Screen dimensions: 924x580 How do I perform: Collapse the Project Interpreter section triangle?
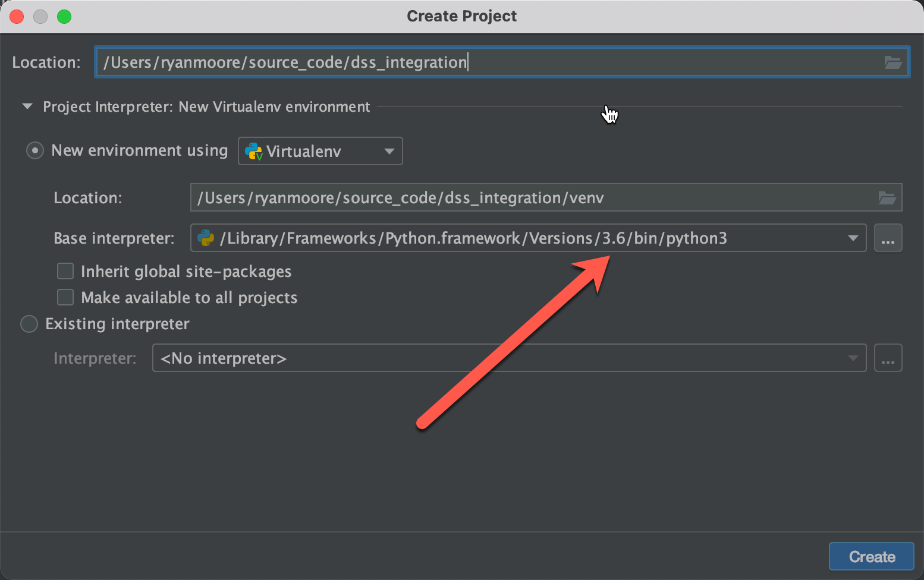coord(27,107)
